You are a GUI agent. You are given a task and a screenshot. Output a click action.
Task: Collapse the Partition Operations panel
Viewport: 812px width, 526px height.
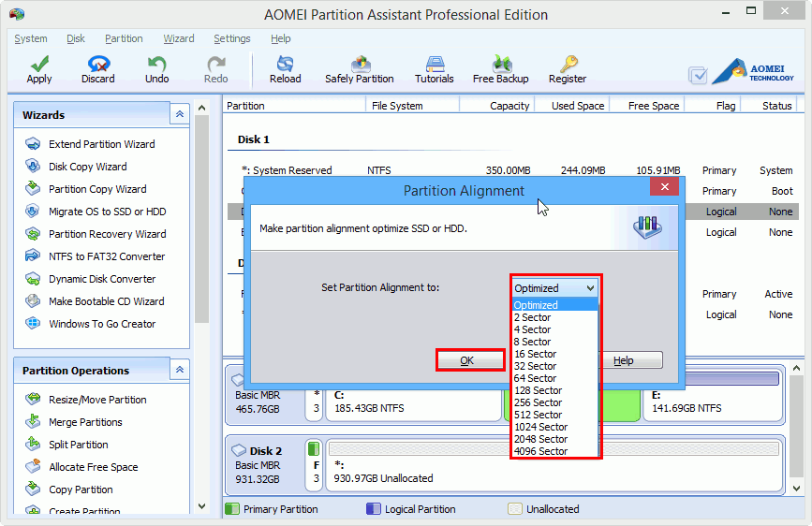click(x=179, y=370)
